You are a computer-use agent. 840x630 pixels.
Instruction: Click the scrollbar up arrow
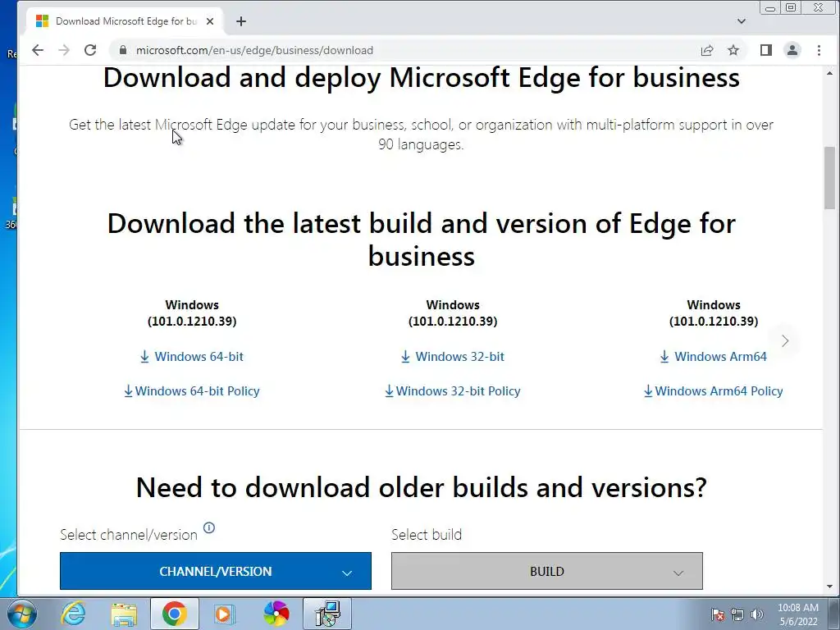(x=830, y=73)
